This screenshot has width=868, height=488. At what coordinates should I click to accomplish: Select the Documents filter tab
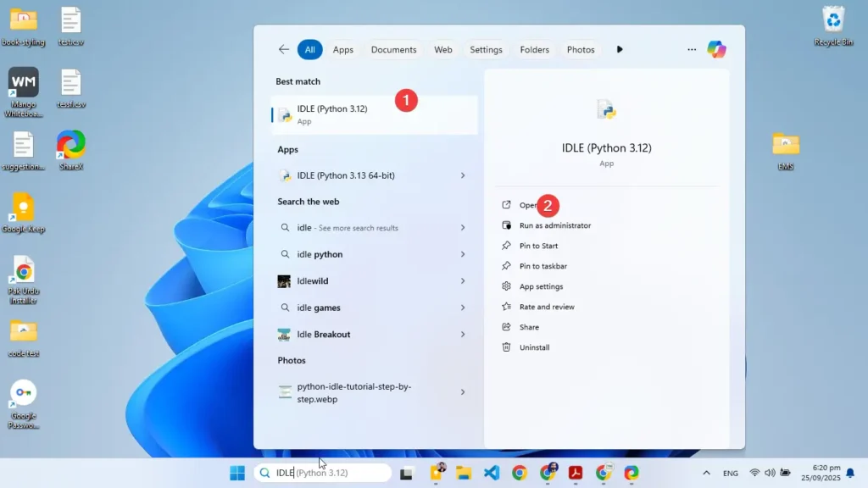tap(393, 50)
